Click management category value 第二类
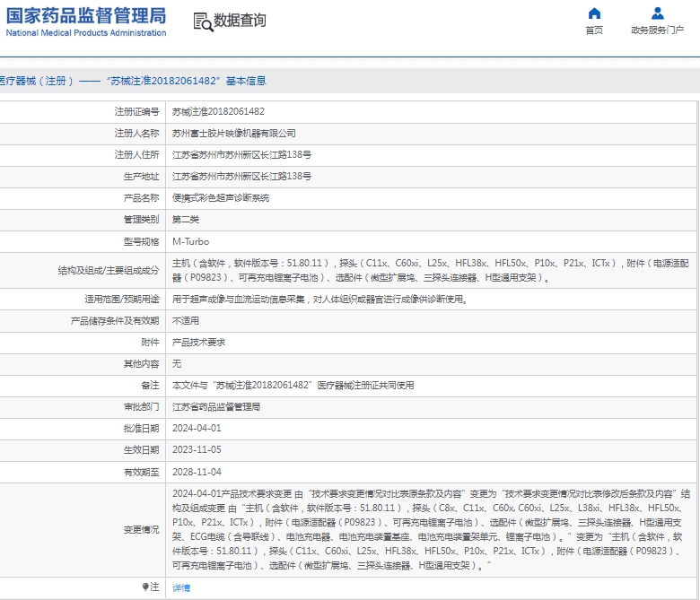This screenshot has height=600, width=700. point(186,220)
